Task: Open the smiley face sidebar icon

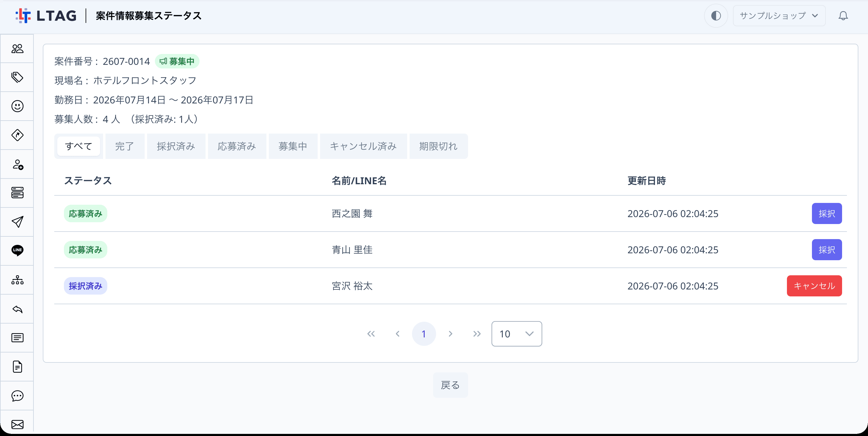Action: coord(17,106)
